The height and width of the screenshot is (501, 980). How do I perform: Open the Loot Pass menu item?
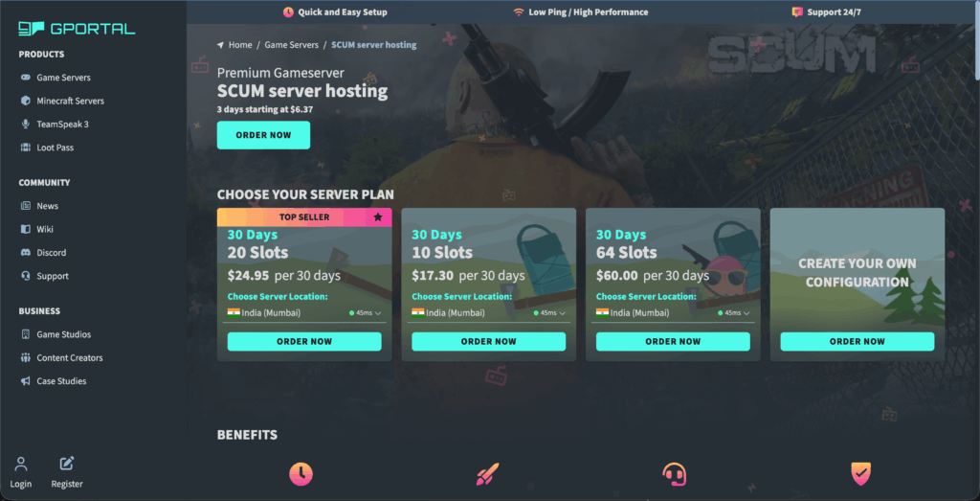pyautogui.click(x=55, y=148)
